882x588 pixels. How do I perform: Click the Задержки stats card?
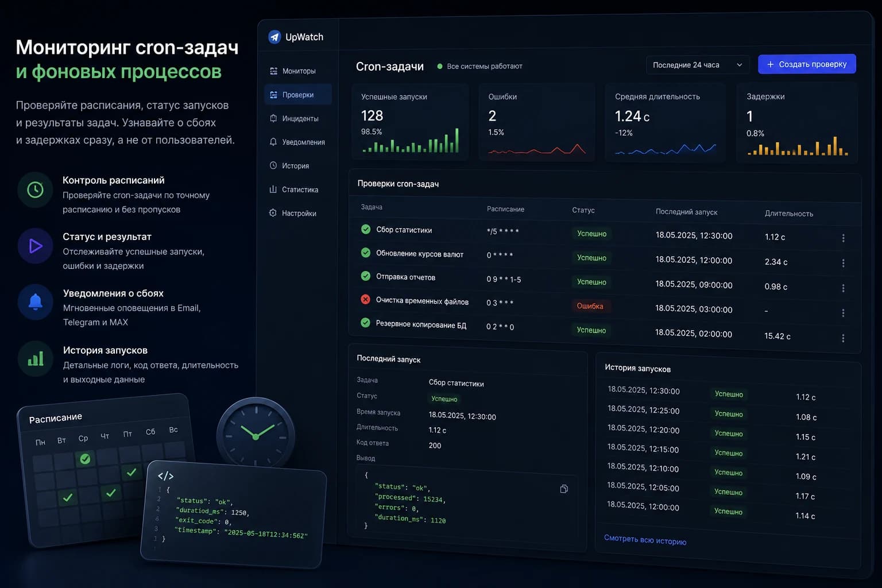tap(797, 122)
